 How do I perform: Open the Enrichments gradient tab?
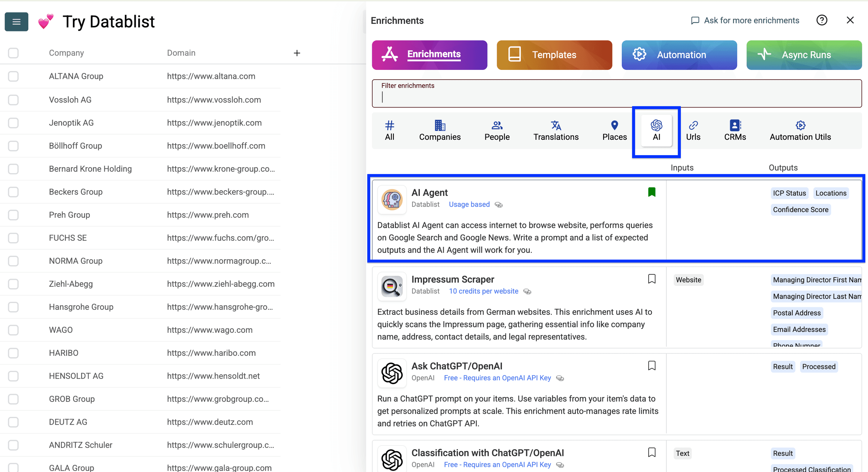coord(429,55)
